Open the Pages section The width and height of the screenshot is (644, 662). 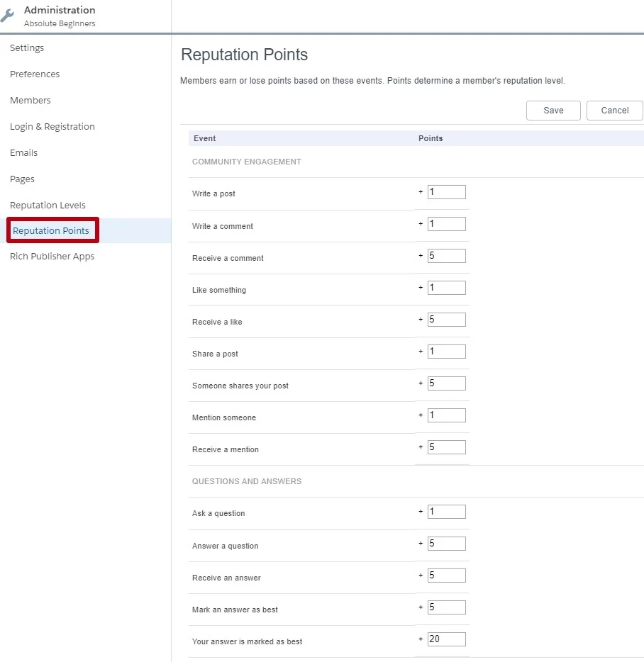22,179
